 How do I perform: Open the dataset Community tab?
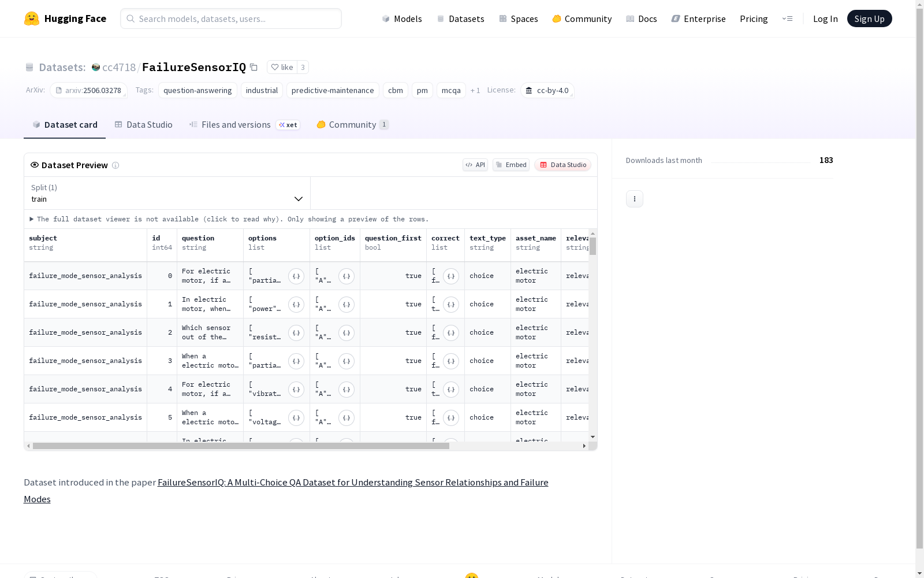[353, 125]
